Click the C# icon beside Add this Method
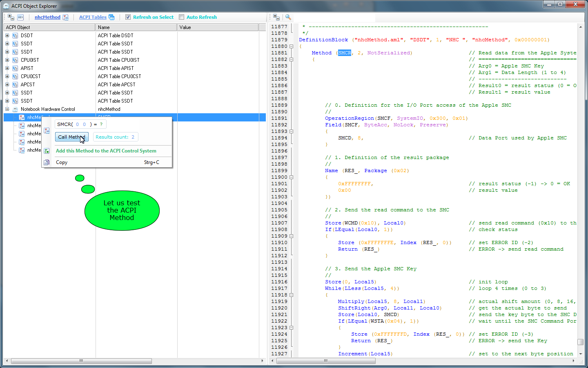 (x=47, y=151)
